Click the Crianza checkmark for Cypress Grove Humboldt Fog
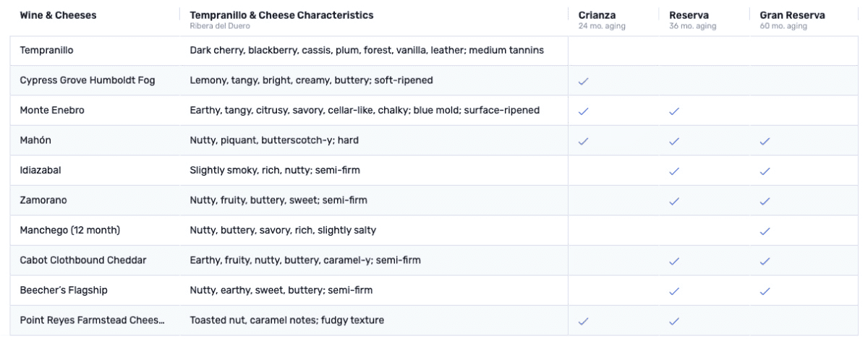 point(583,81)
